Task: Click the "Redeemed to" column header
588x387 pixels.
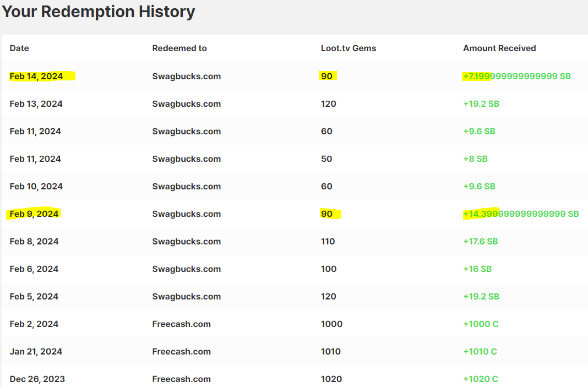Action: 179,48
